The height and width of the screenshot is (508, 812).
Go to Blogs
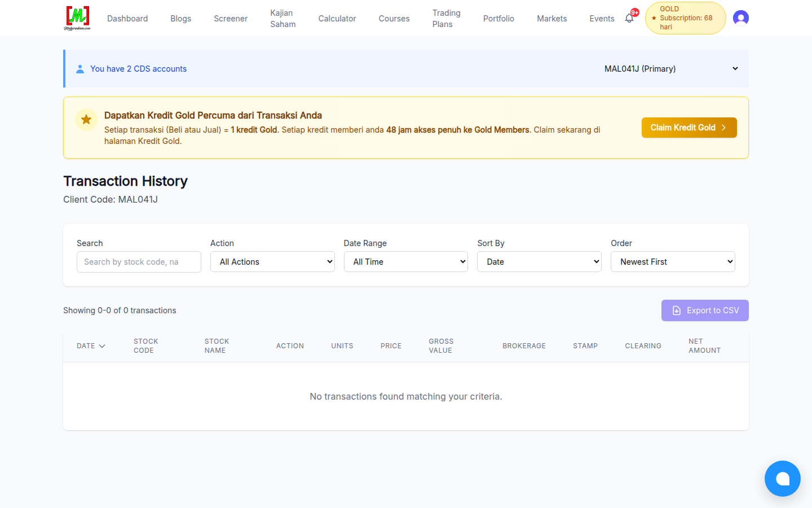[181, 19]
